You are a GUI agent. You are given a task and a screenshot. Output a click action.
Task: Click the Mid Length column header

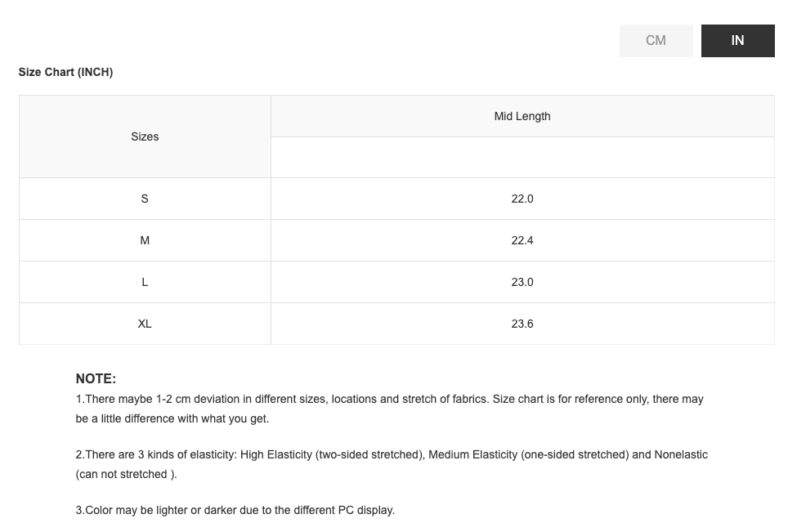coord(522,116)
